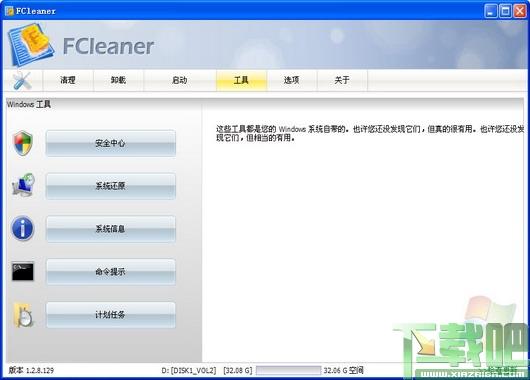Click the wrench tools icon in the tab bar

click(22, 80)
